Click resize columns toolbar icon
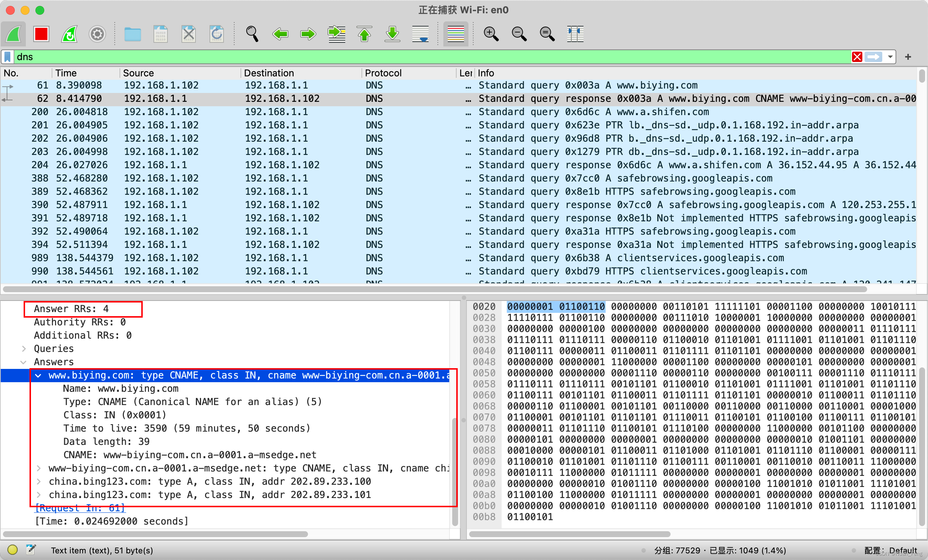928x560 pixels. pyautogui.click(x=575, y=34)
